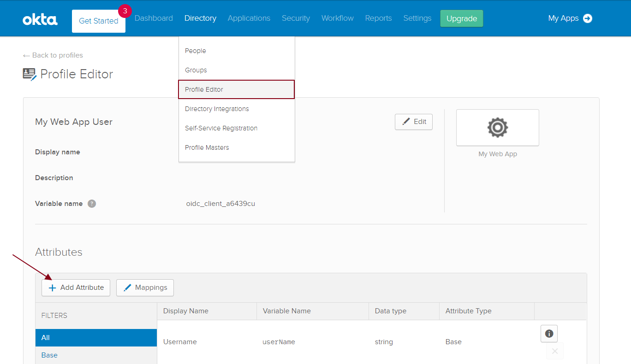Click the Upgrade button

tap(461, 18)
